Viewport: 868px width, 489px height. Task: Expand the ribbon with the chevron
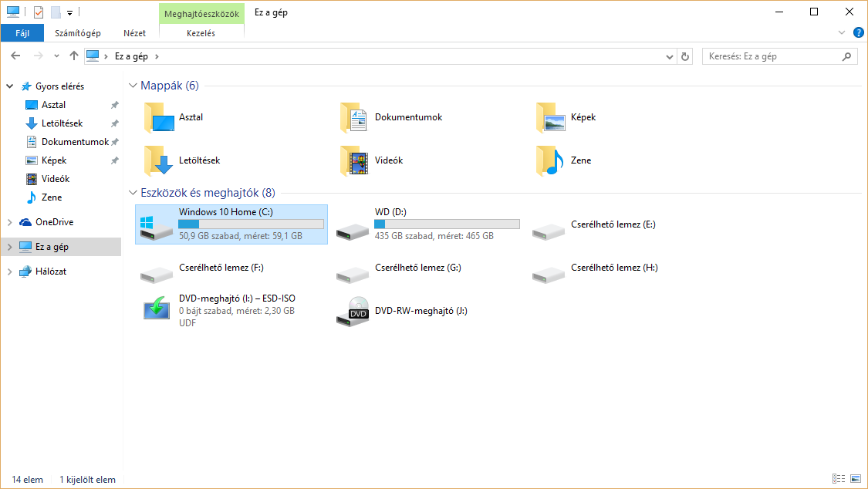point(842,32)
